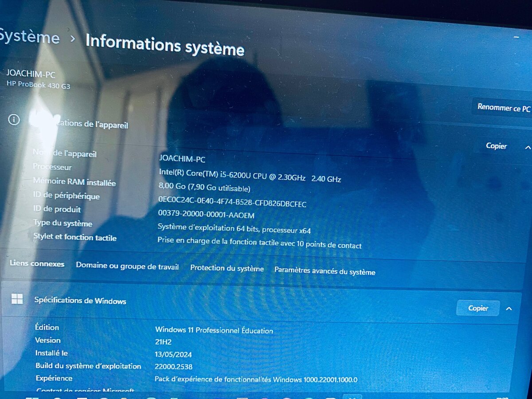Collapse the Spécifications de Windows chevron
Viewport: 532px width, 399px height.
point(509,309)
